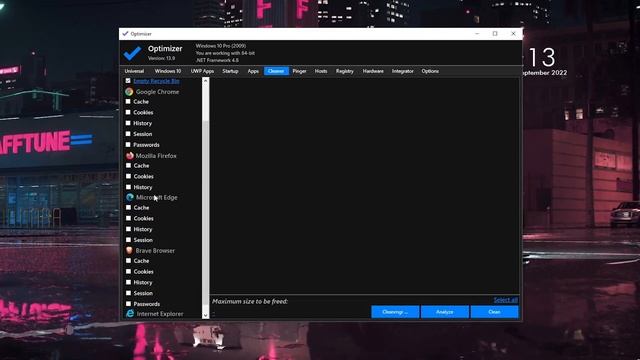This screenshot has width=640, height=360.
Task: Click the Brave Browser group label
Action: tap(155, 251)
